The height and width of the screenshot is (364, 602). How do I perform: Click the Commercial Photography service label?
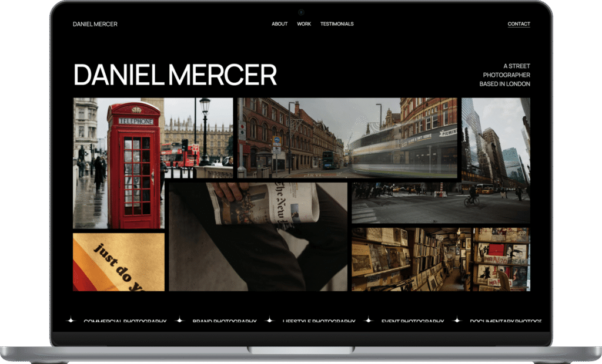click(125, 321)
